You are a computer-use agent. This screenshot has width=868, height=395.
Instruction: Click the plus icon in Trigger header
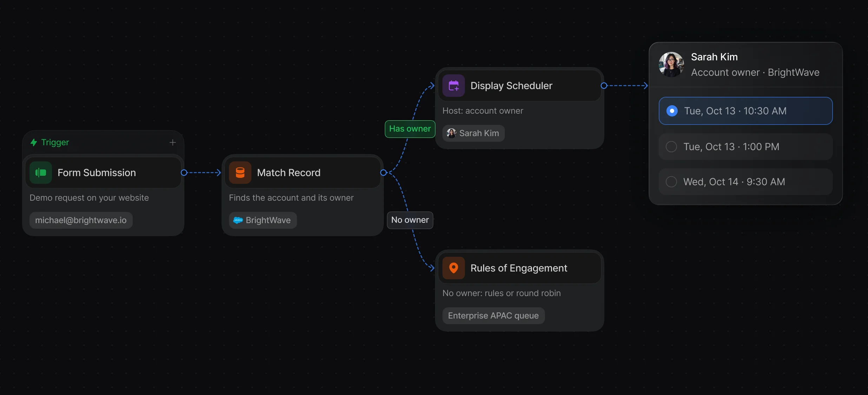pyautogui.click(x=172, y=142)
